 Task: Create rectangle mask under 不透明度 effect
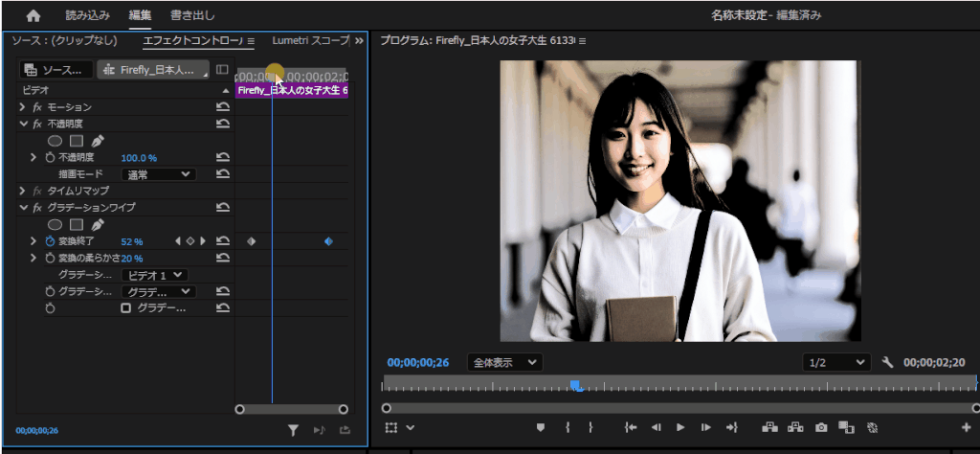pos(77,141)
